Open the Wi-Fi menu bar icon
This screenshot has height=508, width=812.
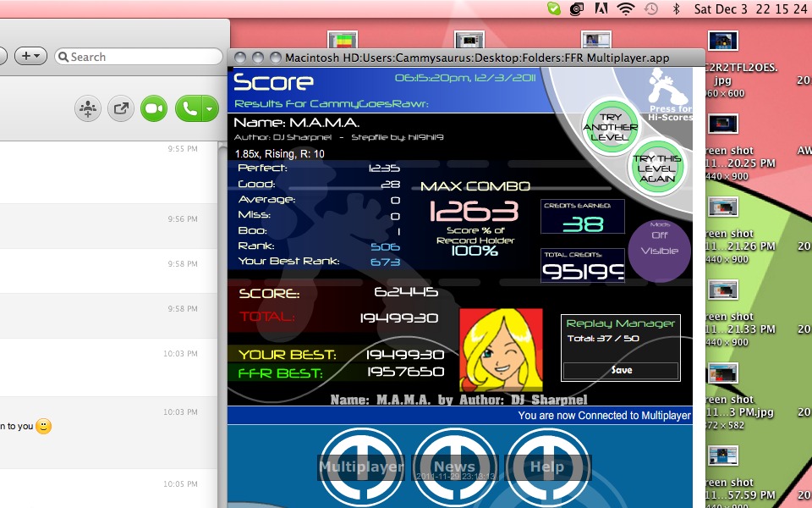[x=626, y=8]
